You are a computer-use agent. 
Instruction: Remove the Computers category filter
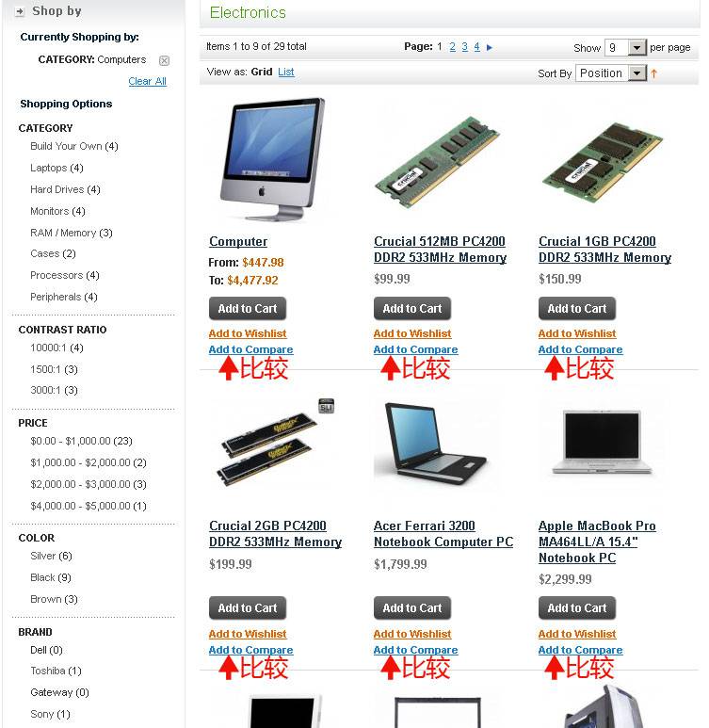[x=164, y=60]
